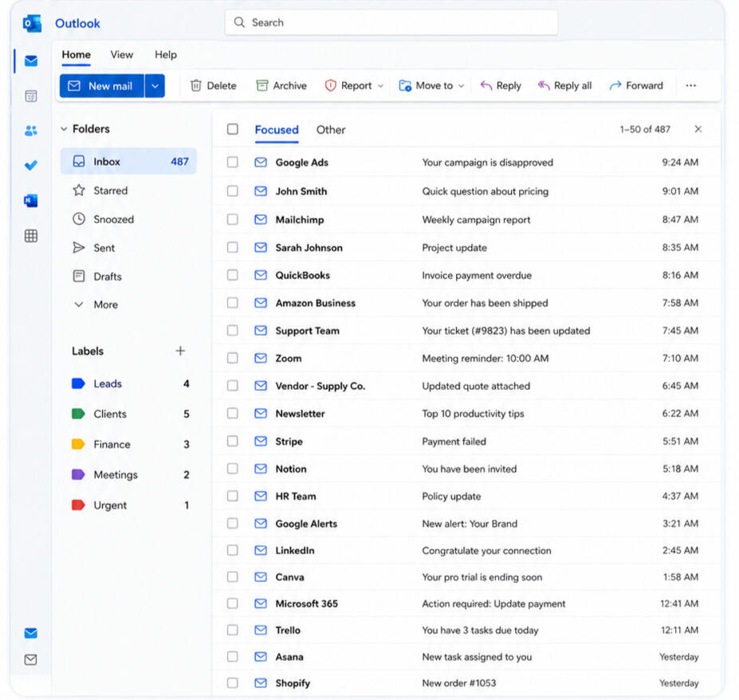Open the apps grid icon in the rail
Viewport: 739px width, 700px height.
(31, 236)
